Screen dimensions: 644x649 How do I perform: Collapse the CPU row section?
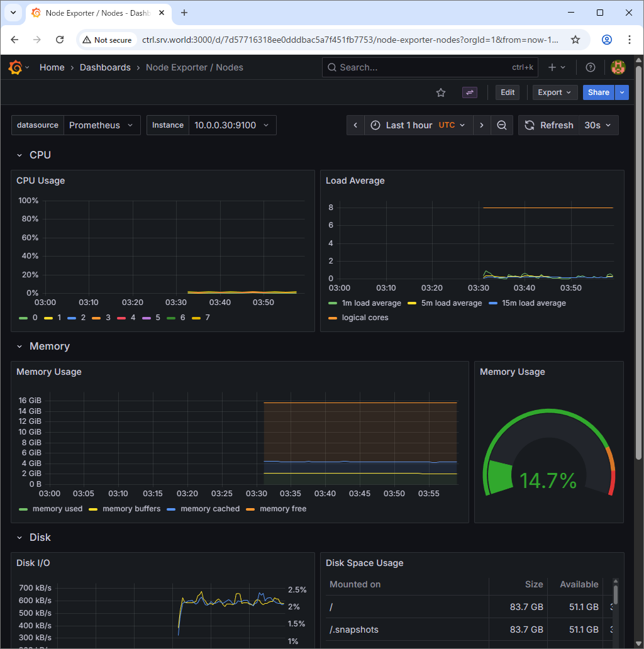[19, 155]
